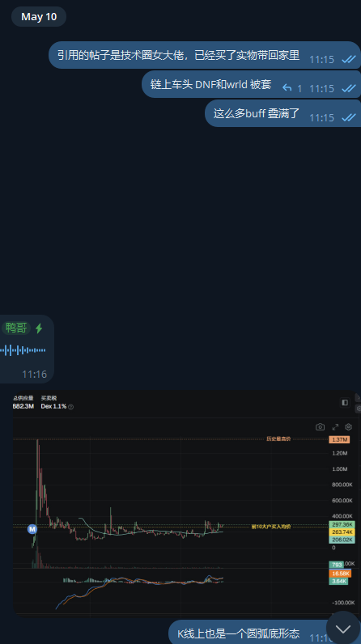Open the chart image thumbnail
Screen dimensions: 361x644
tap(185, 503)
